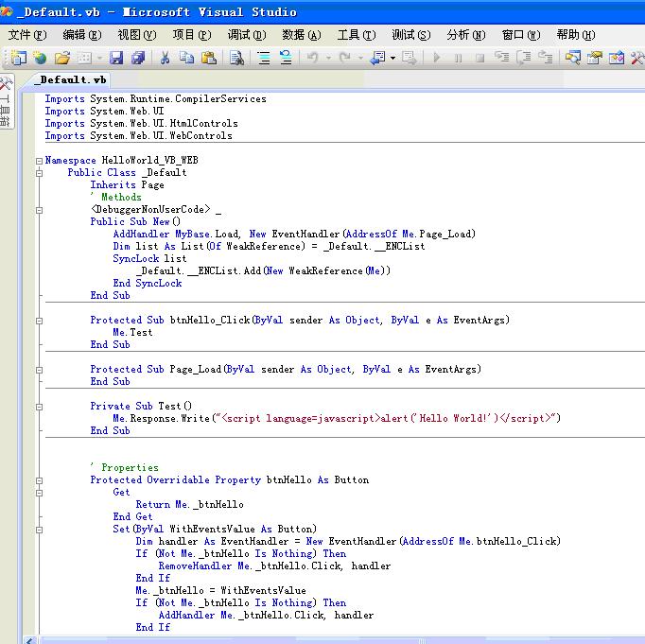
Task: Collapse the btnHello property outline
Action: [39, 480]
